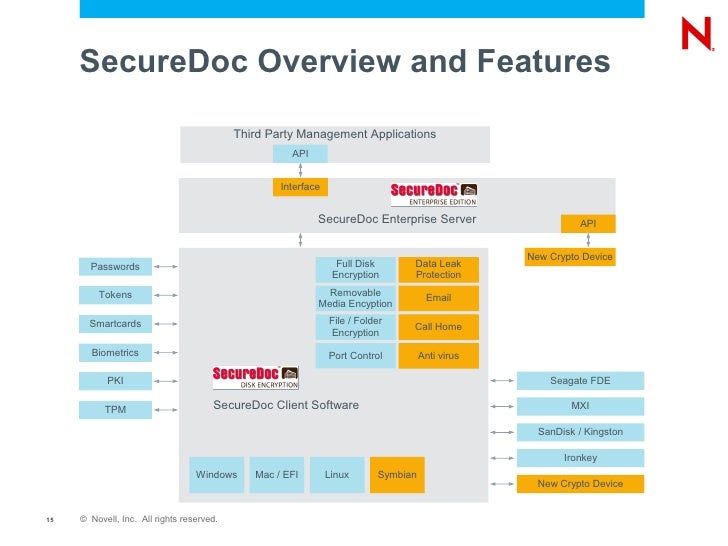Select the API box under Third Party Management
The height and width of the screenshot is (546, 728).
tap(300, 154)
